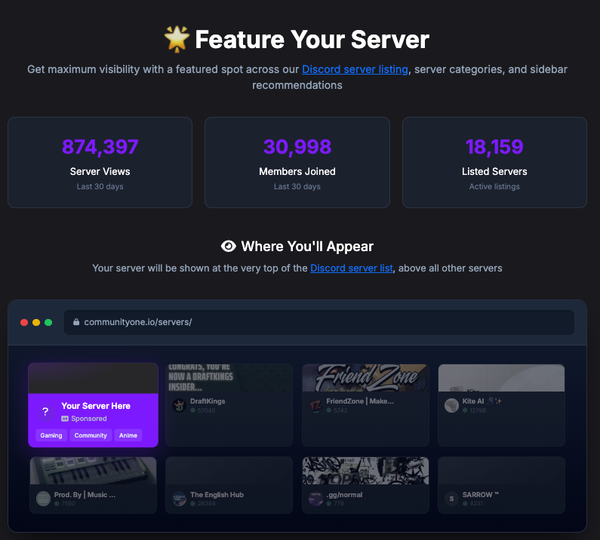
Task: Click the Sponsored badge icon
Action: point(65,418)
